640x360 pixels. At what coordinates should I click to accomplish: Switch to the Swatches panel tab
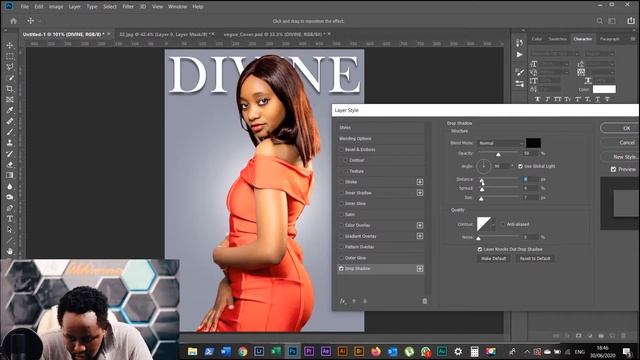(x=558, y=39)
